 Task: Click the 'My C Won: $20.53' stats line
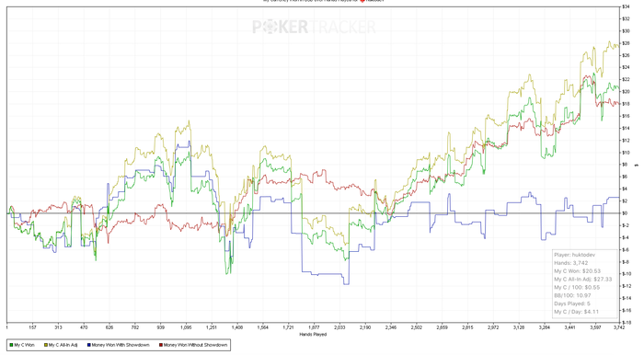click(x=577, y=271)
